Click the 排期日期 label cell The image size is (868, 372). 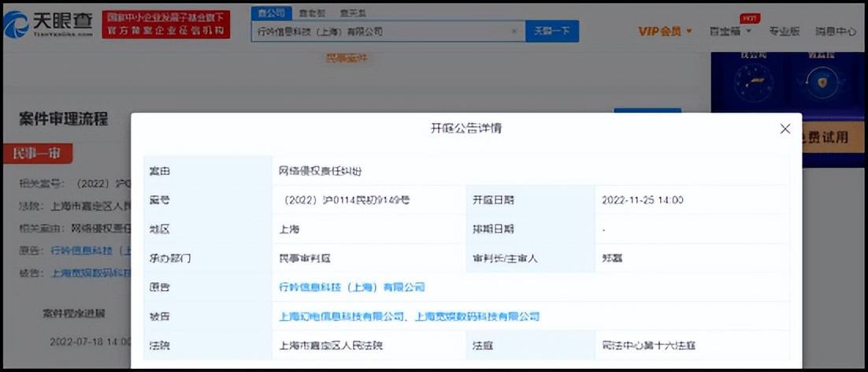pos(530,229)
